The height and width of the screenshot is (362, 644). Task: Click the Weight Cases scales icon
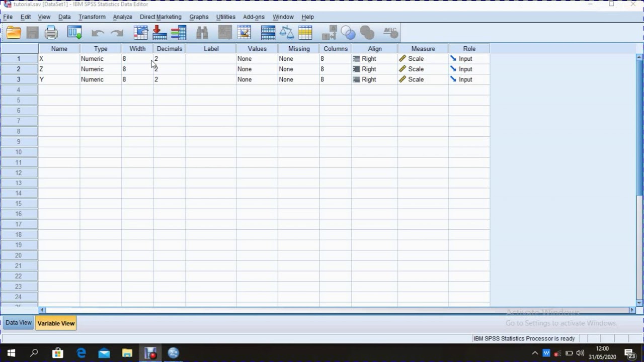(x=286, y=33)
